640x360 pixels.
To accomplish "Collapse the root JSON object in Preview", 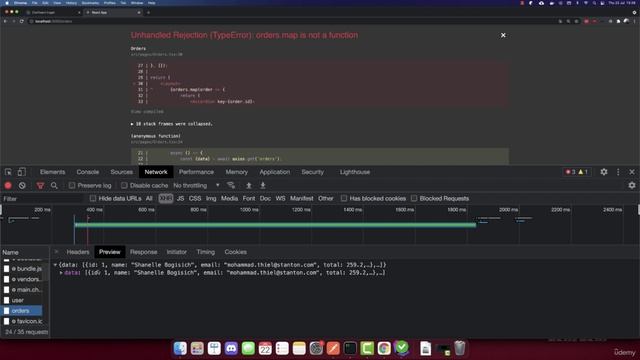I will click(55, 265).
